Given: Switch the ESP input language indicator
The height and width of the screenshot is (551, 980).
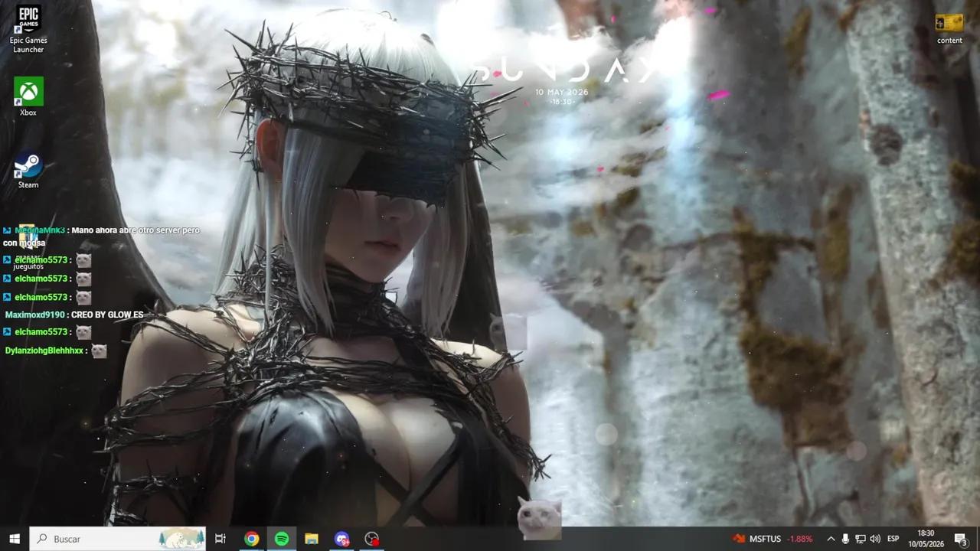Looking at the screenshot, I should coord(893,539).
